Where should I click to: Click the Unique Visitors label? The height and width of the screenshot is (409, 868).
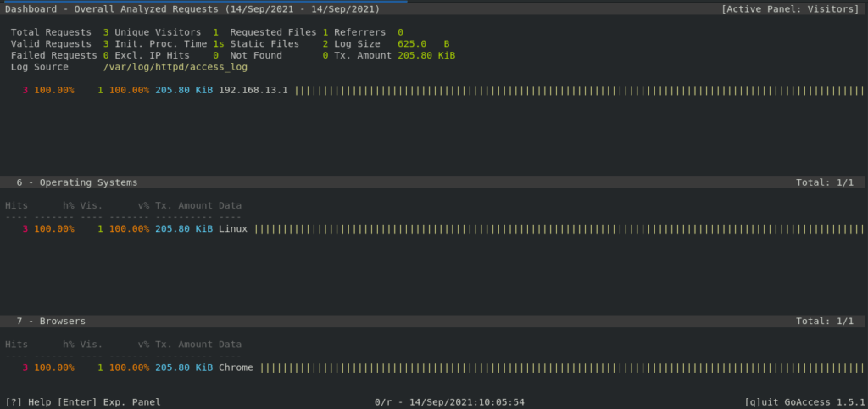[x=158, y=32]
